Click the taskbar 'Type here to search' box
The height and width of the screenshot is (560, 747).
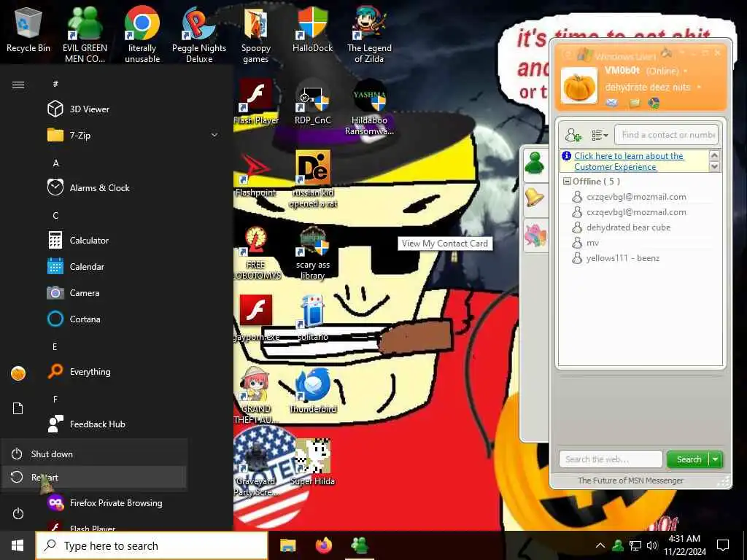(x=152, y=545)
